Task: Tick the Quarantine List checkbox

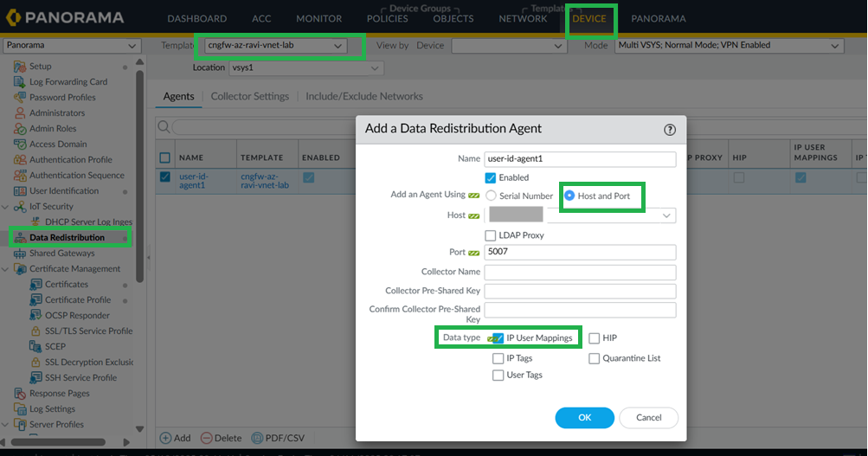Action: pyautogui.click(x=595, y=358)
